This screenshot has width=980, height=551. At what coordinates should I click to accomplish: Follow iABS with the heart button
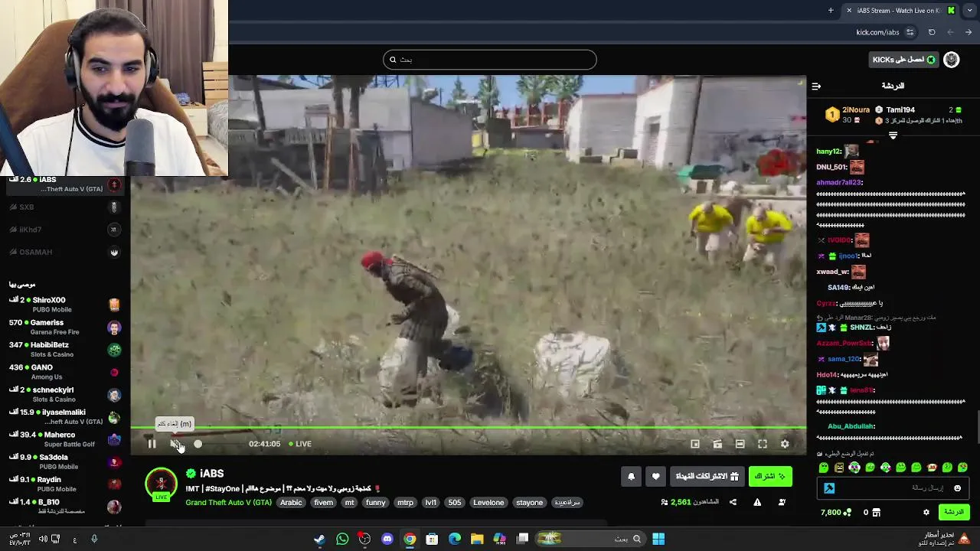point(655,477)
